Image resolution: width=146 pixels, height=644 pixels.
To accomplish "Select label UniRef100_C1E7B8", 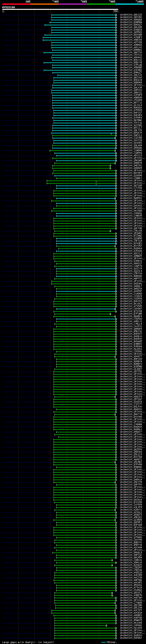I will click(131, 138).
